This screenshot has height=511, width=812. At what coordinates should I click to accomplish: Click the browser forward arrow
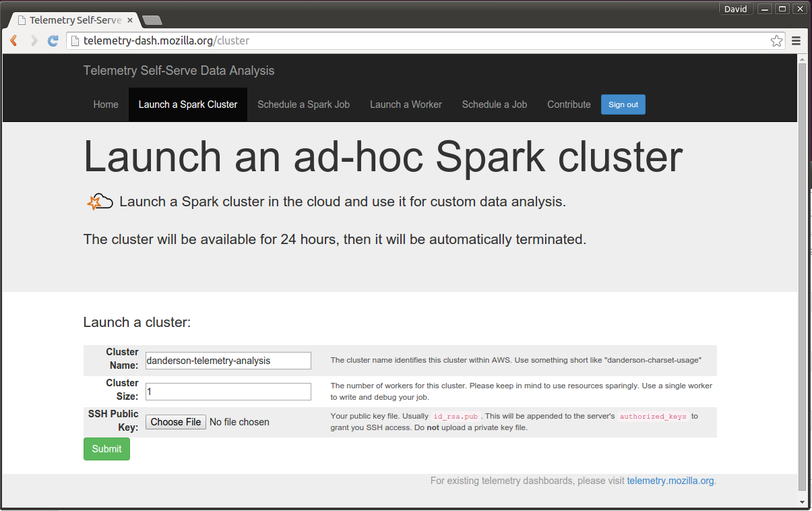point(33,41)
